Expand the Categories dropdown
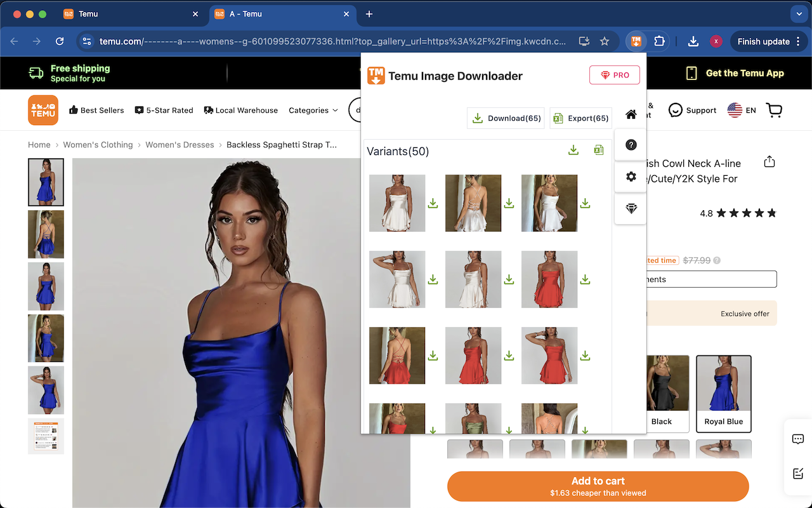812x508 pixels. click(313, 110)
